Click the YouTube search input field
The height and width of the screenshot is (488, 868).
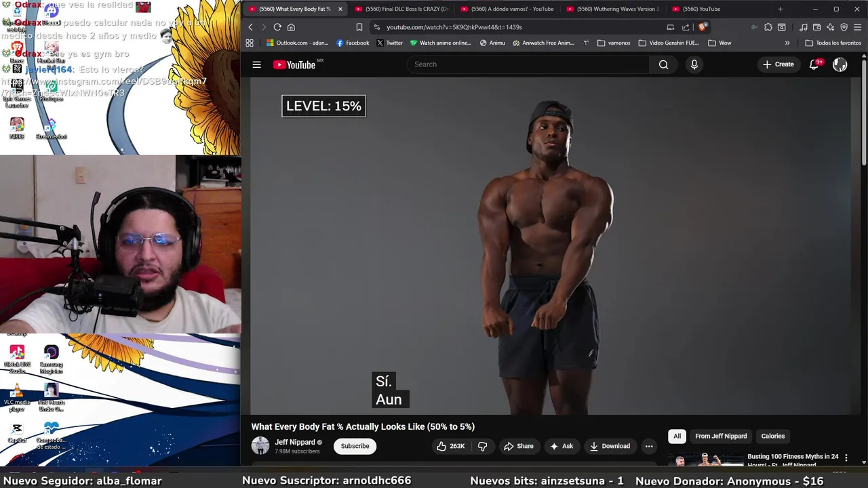click(528, 64)
